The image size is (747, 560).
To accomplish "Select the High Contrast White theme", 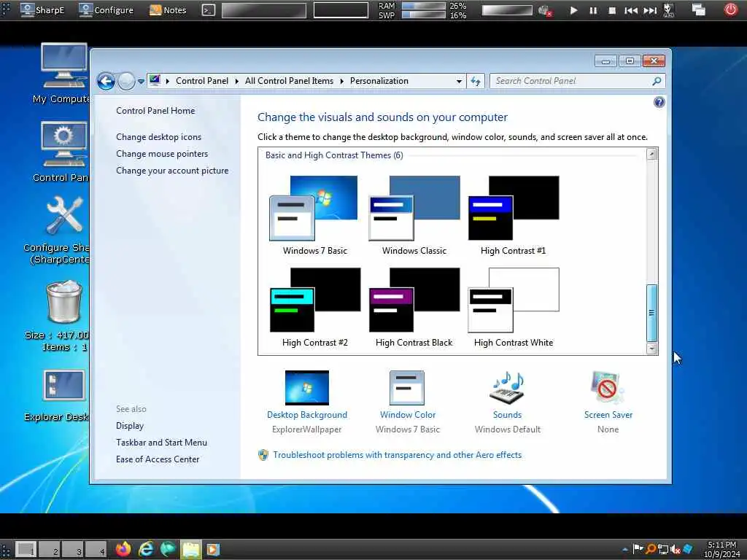I will pos(513,307).
